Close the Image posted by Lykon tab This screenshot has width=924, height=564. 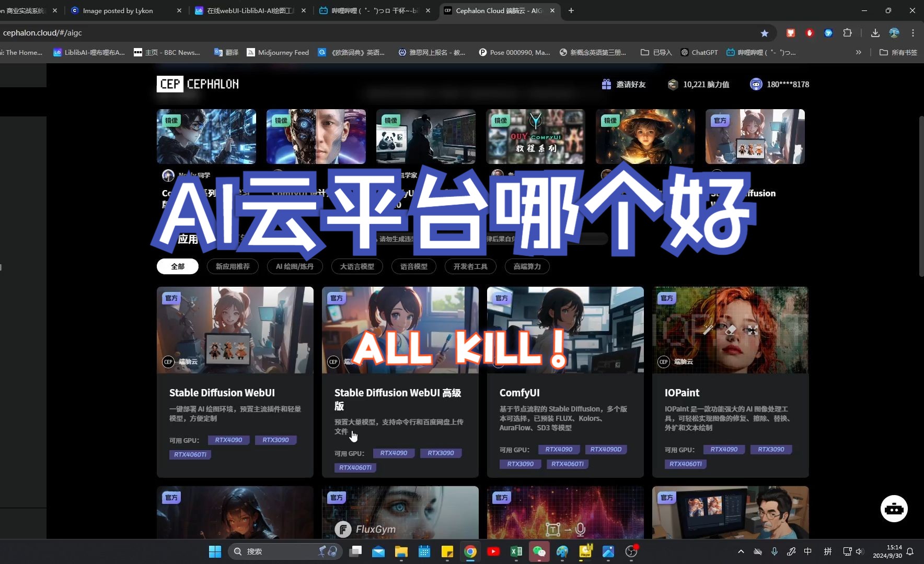coord(179,10)
